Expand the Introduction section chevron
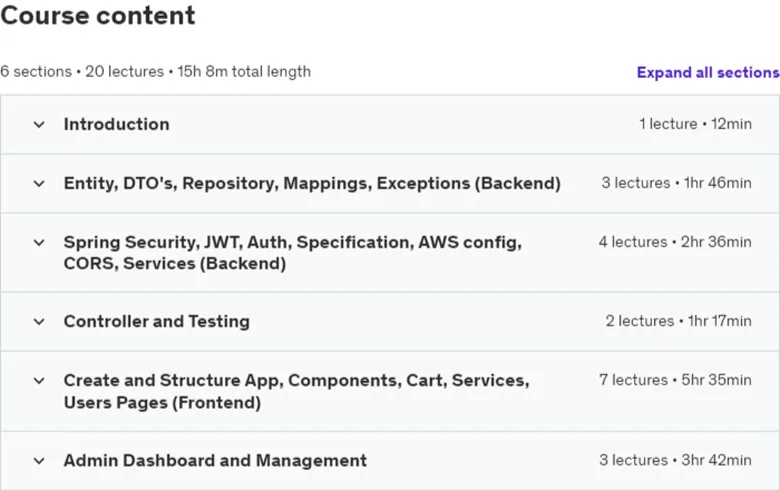Viewport: 780px width, 490px height. [39, 124]
